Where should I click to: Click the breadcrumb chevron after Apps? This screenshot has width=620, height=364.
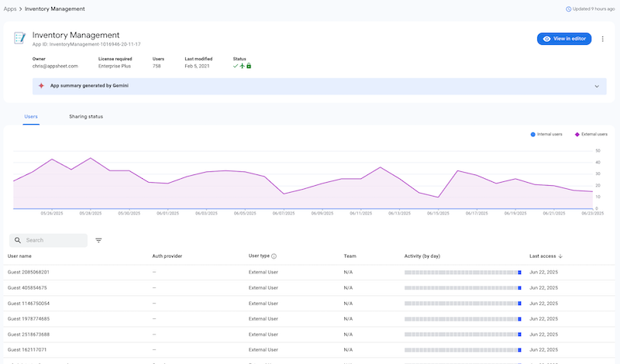(21, 9)
